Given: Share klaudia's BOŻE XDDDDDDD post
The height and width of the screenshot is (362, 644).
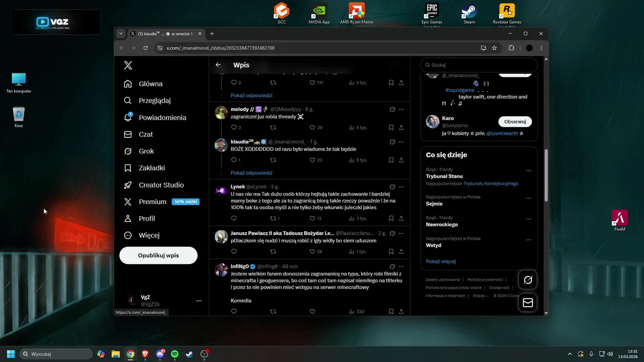Looking at the screenshot, I should pyautogui.click(x=401, y=160).
